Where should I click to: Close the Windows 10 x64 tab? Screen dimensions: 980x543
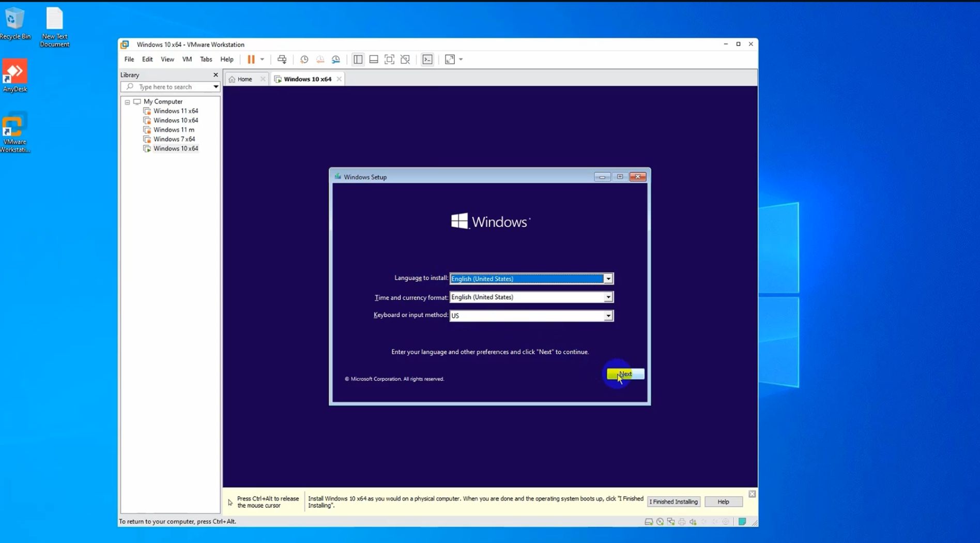coord(339,79)
